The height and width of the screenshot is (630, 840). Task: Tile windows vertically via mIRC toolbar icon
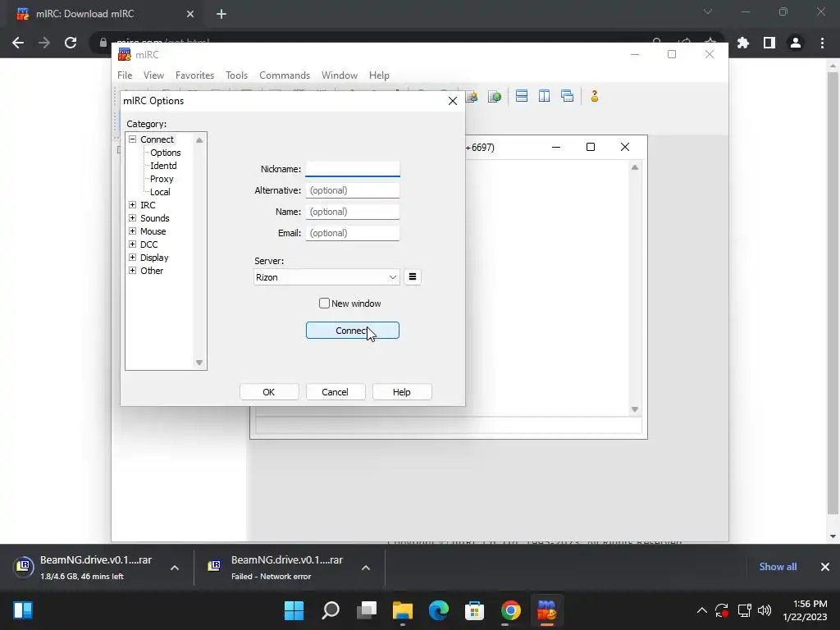point(545,97)
